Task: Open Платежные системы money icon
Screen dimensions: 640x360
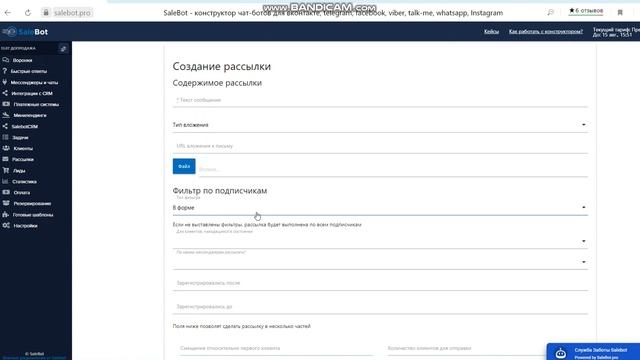Action: [6, 104]
